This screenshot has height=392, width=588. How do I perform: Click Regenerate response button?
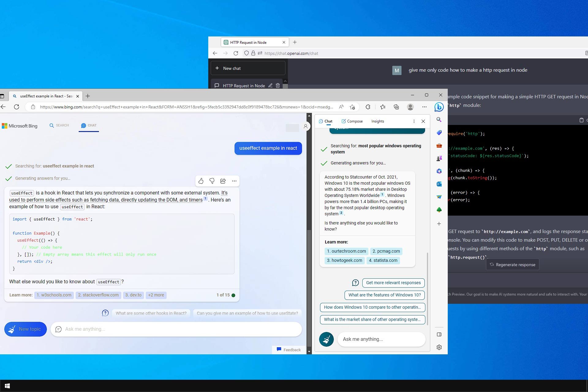coord(513,265)
